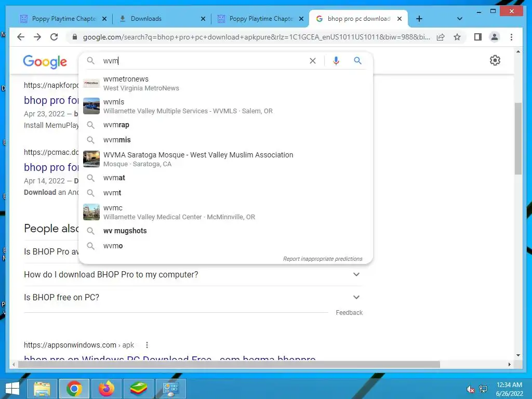
Task: Click into the search field containing wvm
Action: tap(204, 61)
